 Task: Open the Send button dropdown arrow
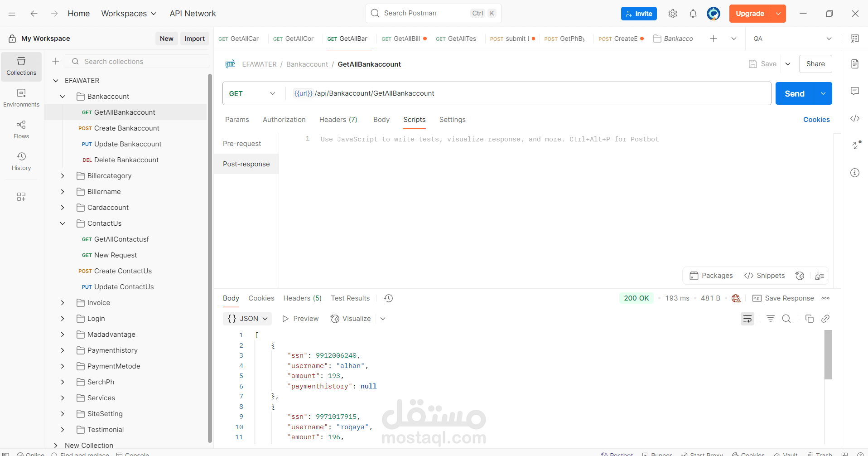pyautogui.click(x=823, y=93)
